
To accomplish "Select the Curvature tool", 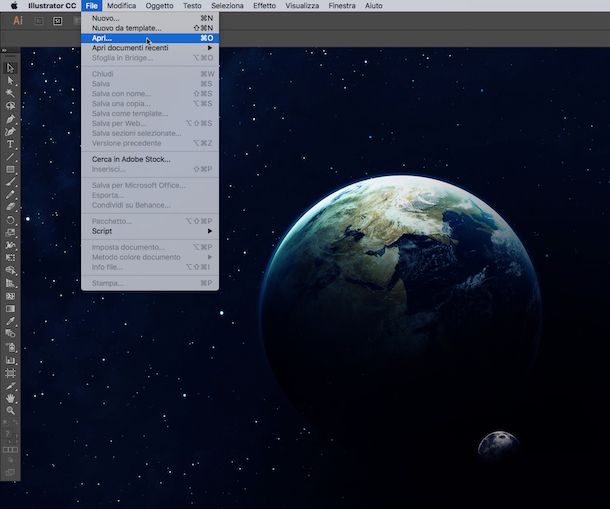I will (x=10, y=132).
